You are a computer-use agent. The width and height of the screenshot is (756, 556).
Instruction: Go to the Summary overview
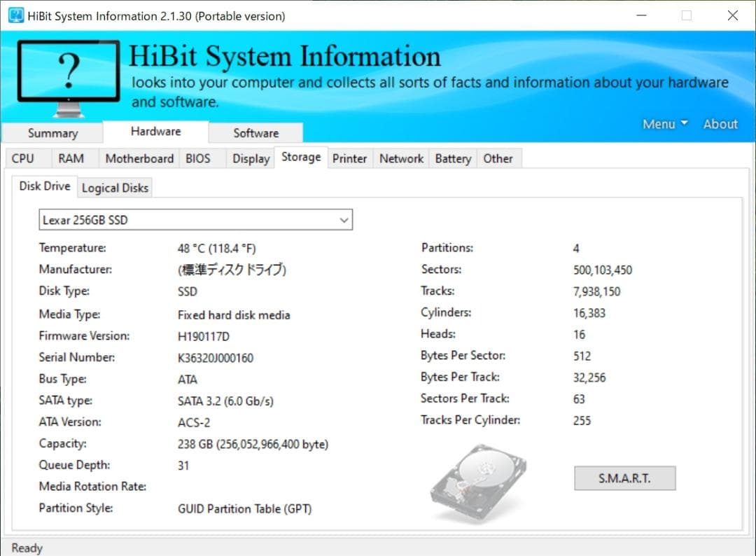pyautogui.click(x=52, y=132)
